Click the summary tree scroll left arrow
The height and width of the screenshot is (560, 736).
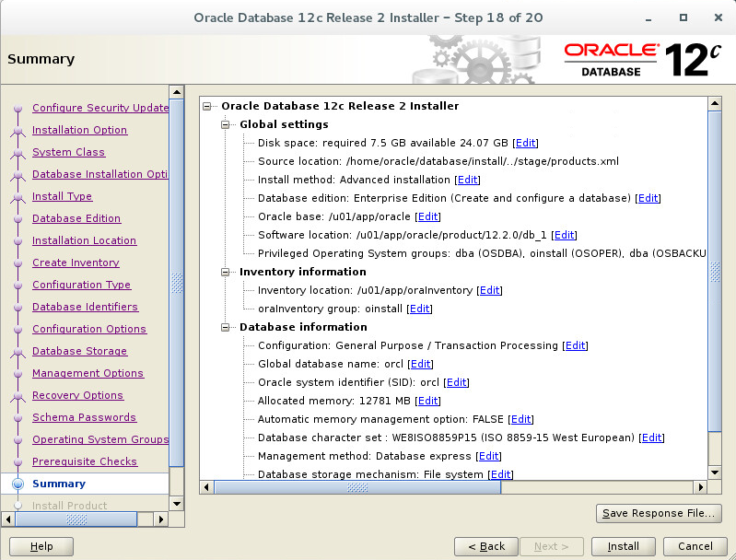(x=206, y=487)
